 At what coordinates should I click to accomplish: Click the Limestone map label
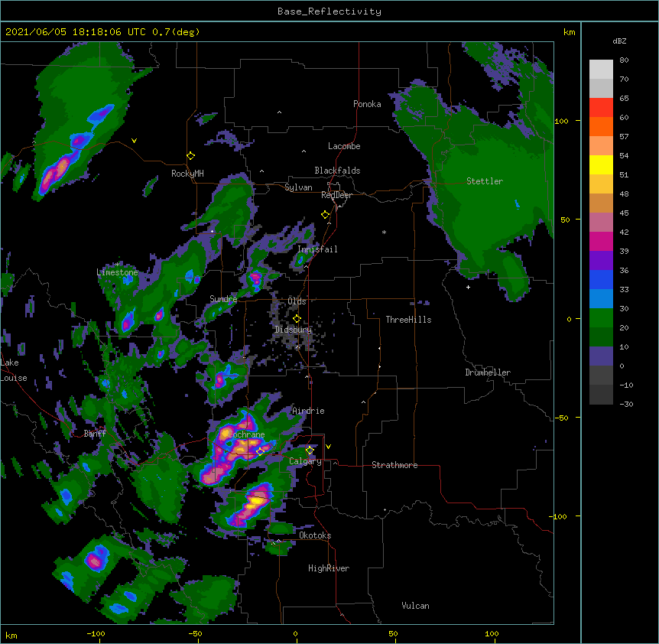(117, 272)
